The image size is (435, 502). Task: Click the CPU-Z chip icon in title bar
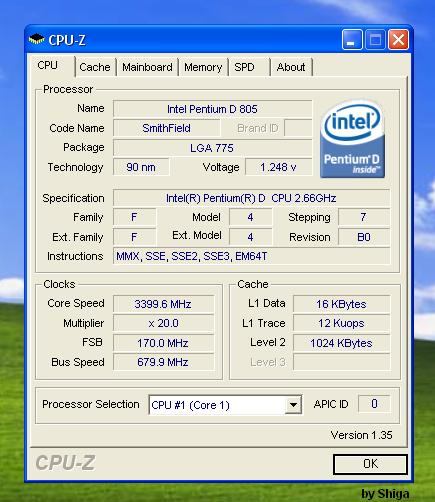[36, 39]
